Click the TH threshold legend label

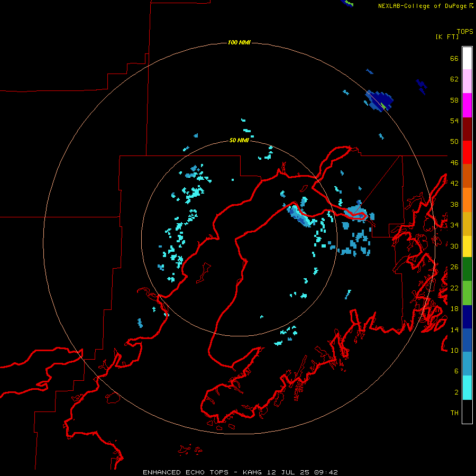454,413
